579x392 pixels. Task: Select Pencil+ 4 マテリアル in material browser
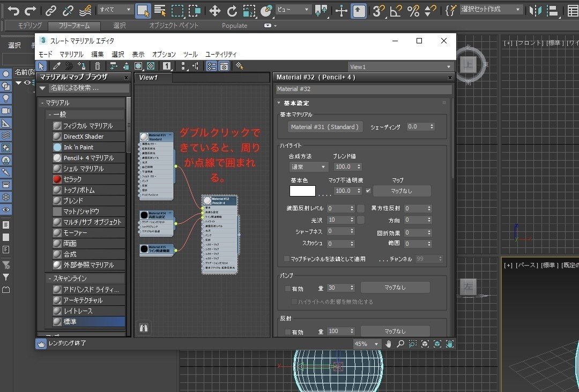(88, 158)
